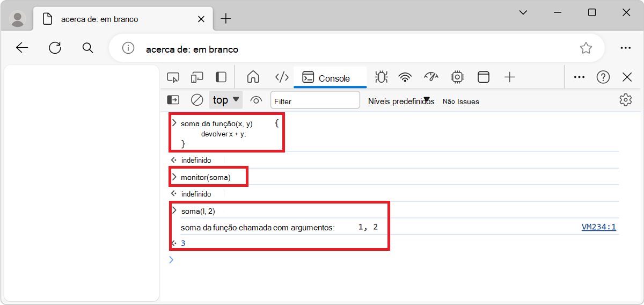The image size is (644, 305).
Task: Show the console sidebar
Action: tap(173, 100)
